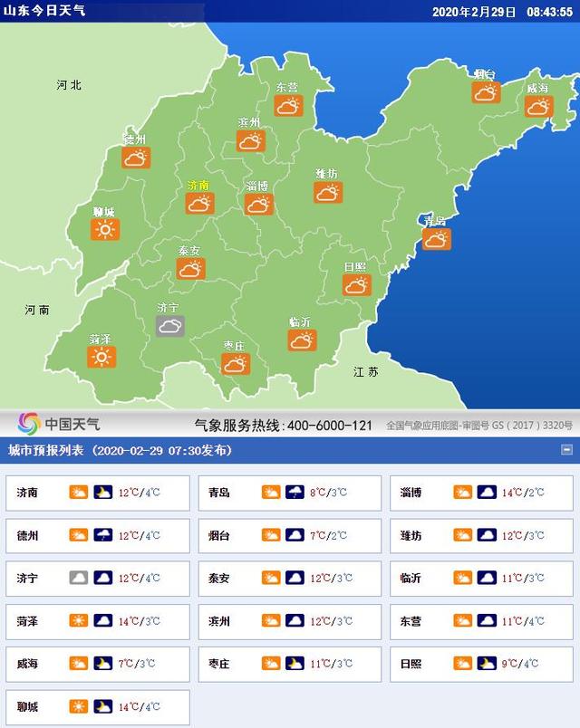Click the Linyi weather icon on map
Image resolution: width=580 pixels, height=728 pixels.
click(302, 340)
